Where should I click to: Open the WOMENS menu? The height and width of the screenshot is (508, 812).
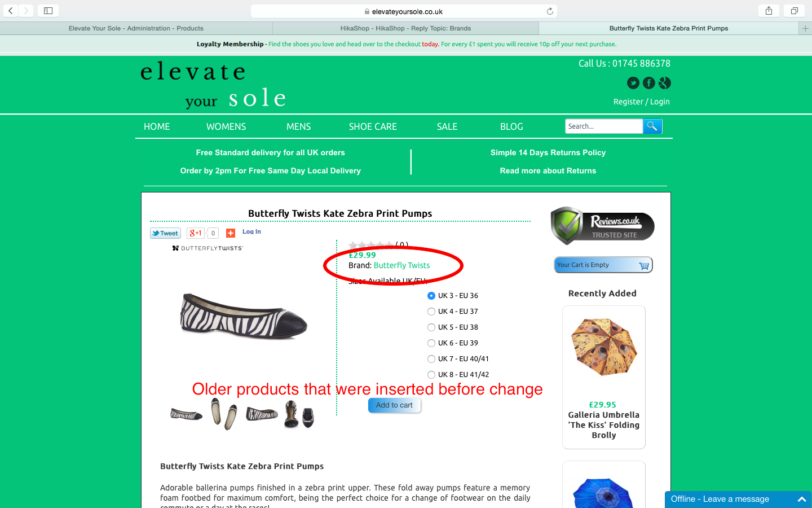pos(226,126)
